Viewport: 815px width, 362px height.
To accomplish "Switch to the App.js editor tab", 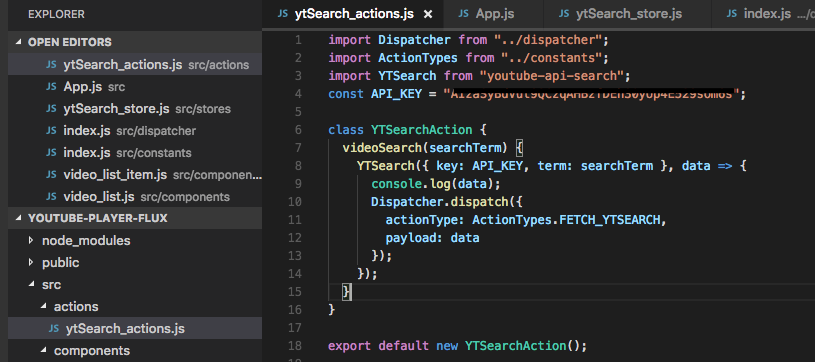I will click(494, 14).
